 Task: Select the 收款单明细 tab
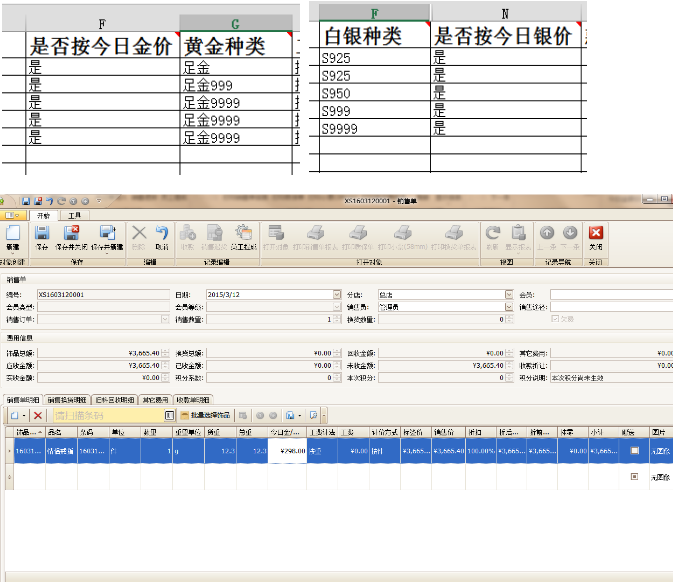coord(193,400)
